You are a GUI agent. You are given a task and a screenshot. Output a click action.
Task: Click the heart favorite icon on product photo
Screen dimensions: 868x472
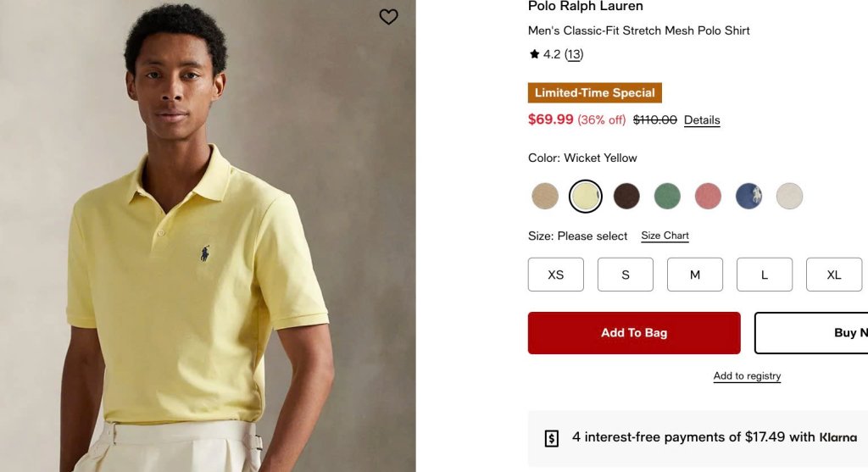pyautogui.click(x=388, y=17)
